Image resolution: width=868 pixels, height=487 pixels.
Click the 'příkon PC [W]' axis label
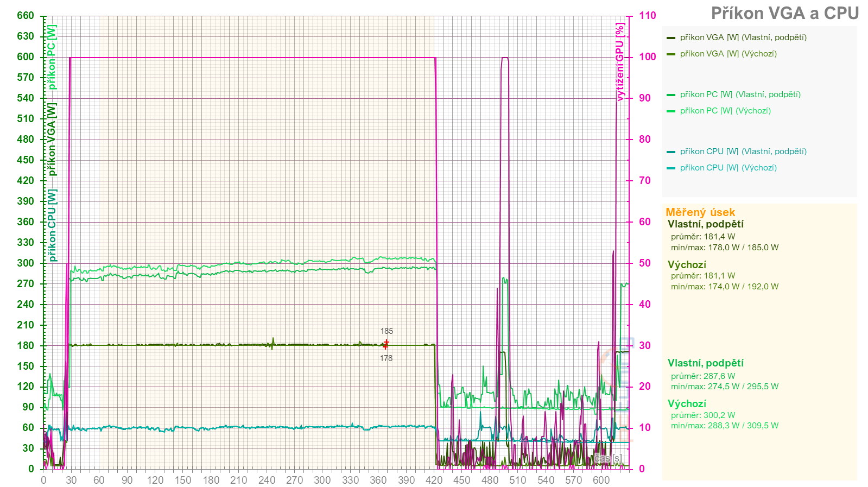[52, 57]
